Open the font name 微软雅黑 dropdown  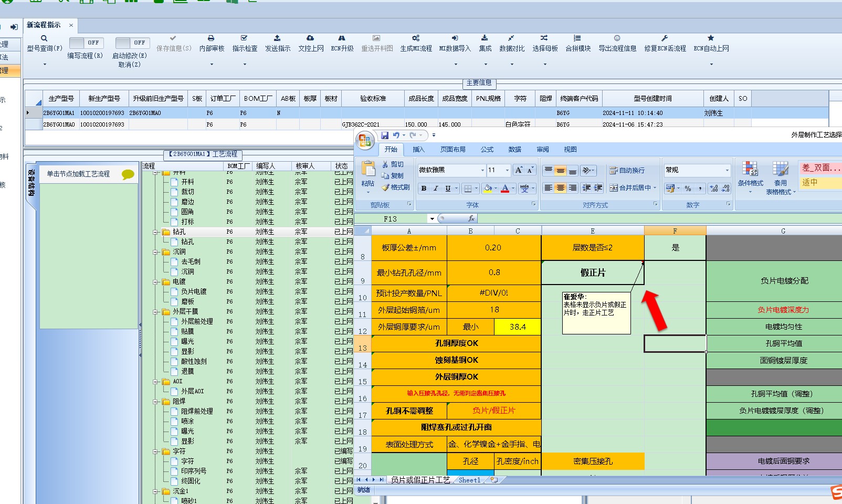point(482,170)
